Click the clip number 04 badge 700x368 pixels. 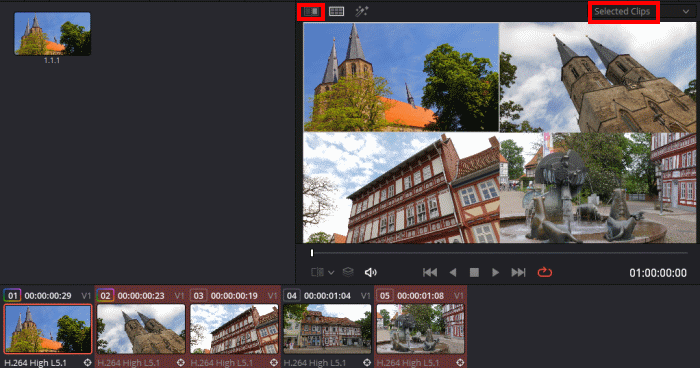tap(292, 296)
